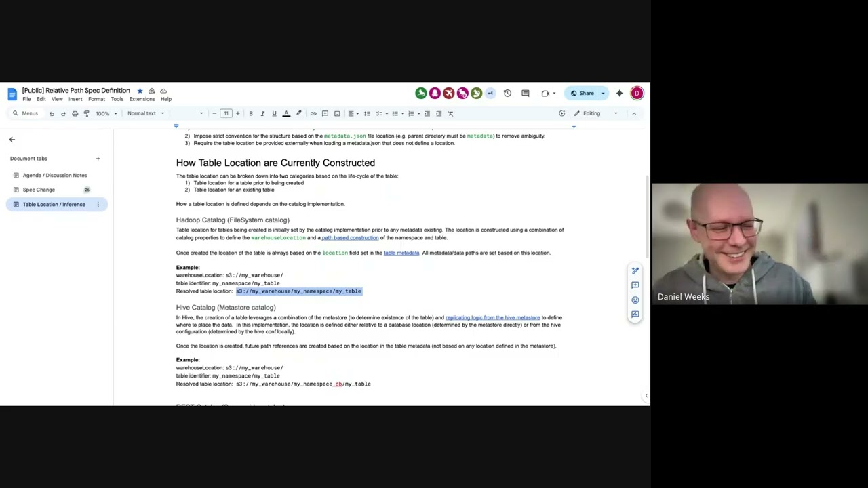
Task: Click the Increase indent icon
Action: coord(439,114)
